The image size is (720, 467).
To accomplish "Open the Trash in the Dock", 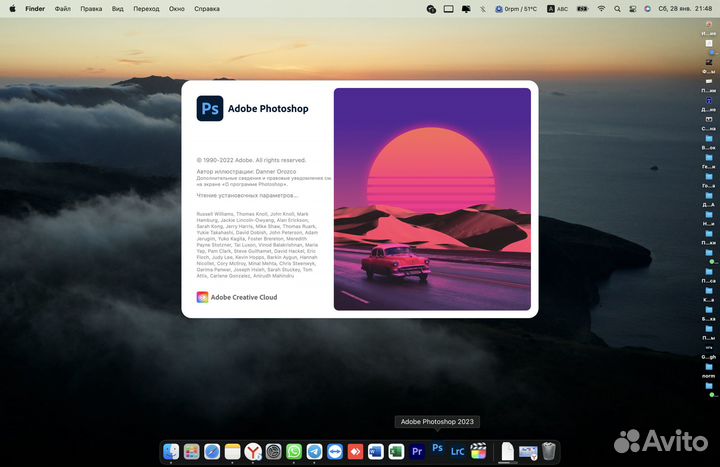I will click(549, 452).
